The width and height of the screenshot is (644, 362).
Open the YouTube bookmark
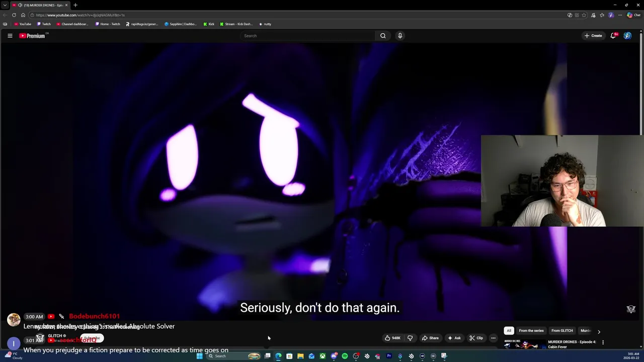[22, 24]
